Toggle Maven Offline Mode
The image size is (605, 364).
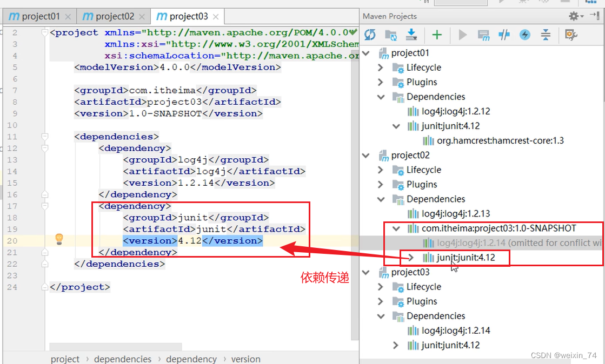[504, 35]
